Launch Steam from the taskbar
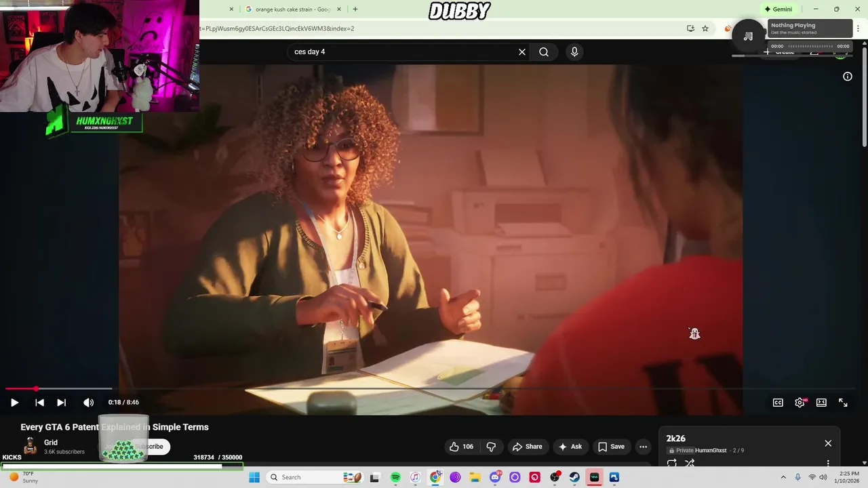Viewport: 868px width, 488px height. point(574,477)
